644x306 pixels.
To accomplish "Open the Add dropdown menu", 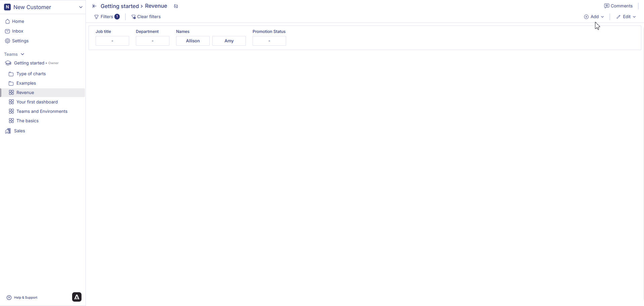I will (x=594, y=16).
